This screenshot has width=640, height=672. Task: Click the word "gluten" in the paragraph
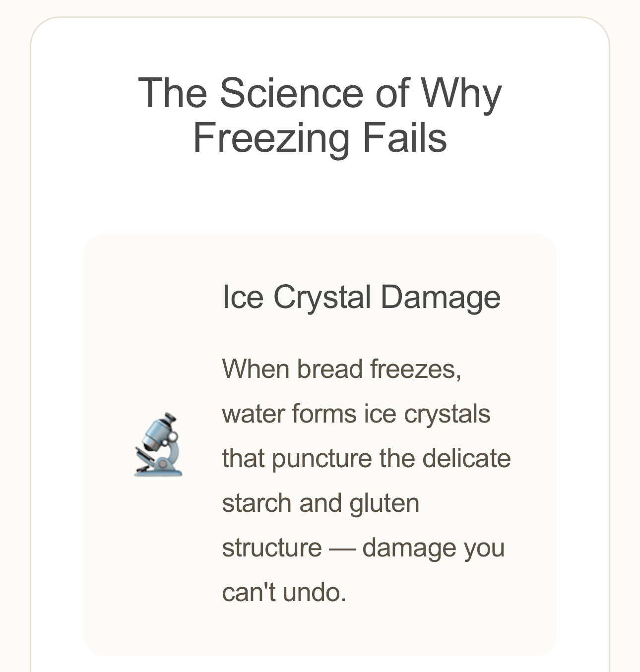(384, 503)
